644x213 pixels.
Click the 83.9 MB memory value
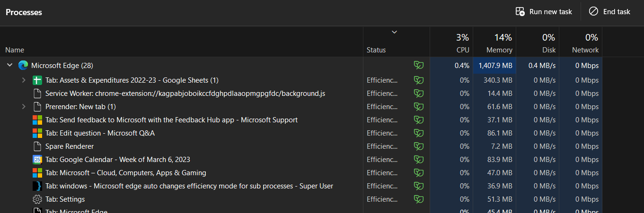click(x=500, y=160)
